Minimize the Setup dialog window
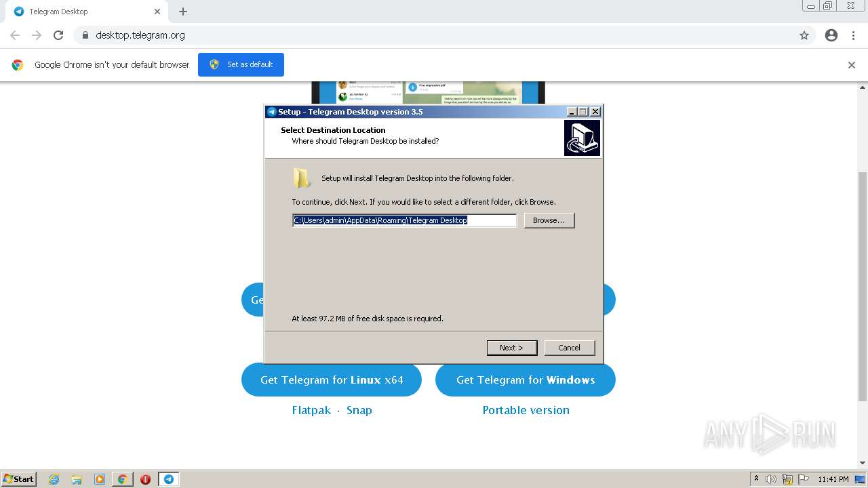The width and height of the screenshot is (868, 488). [572, 112]
